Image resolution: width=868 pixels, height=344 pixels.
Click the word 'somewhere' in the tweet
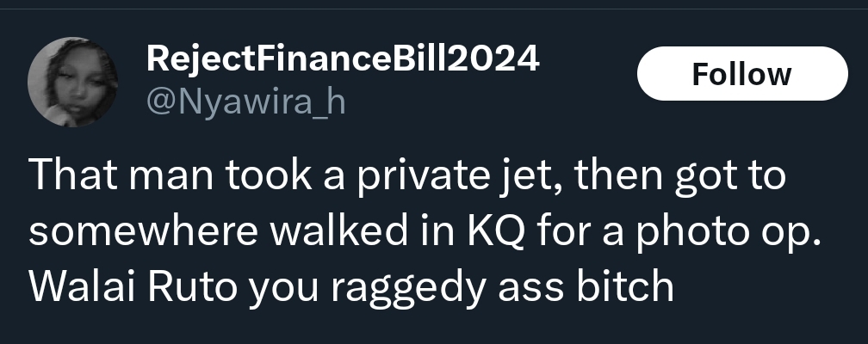(143, 233)
